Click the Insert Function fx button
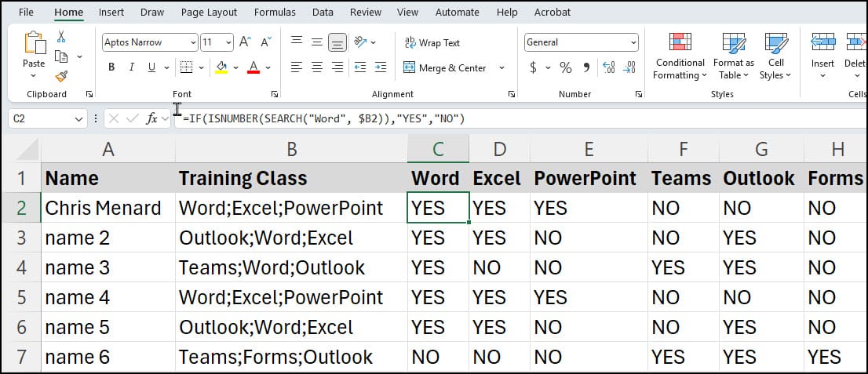Viewport: 868px width, 374px height. click(151, 118)
